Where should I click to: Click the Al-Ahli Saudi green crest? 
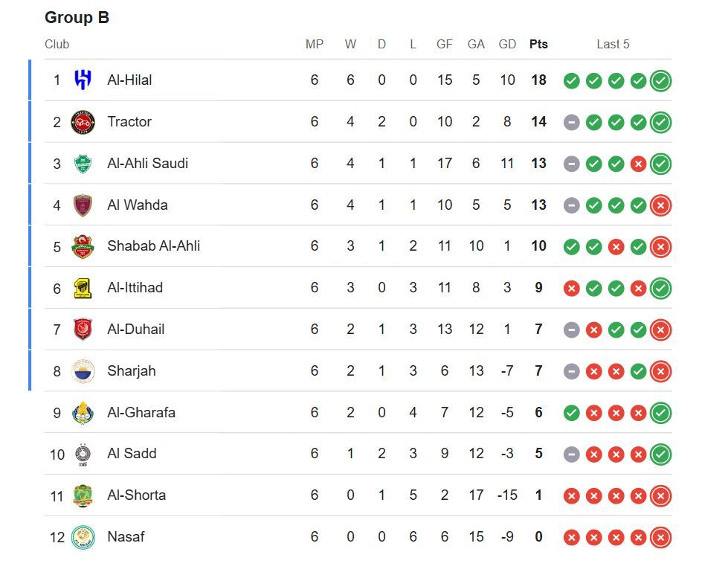coord(83,164)
